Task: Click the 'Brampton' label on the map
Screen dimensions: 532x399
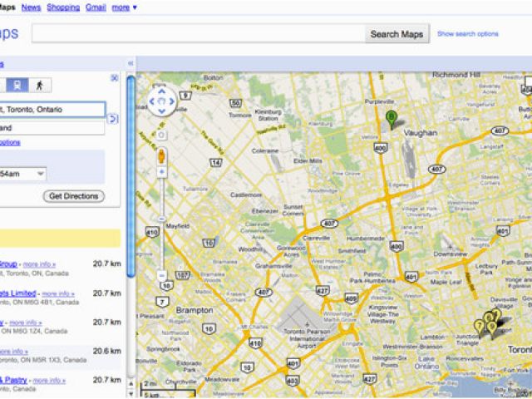Action: pyautogui.click(x=195, y=310)
